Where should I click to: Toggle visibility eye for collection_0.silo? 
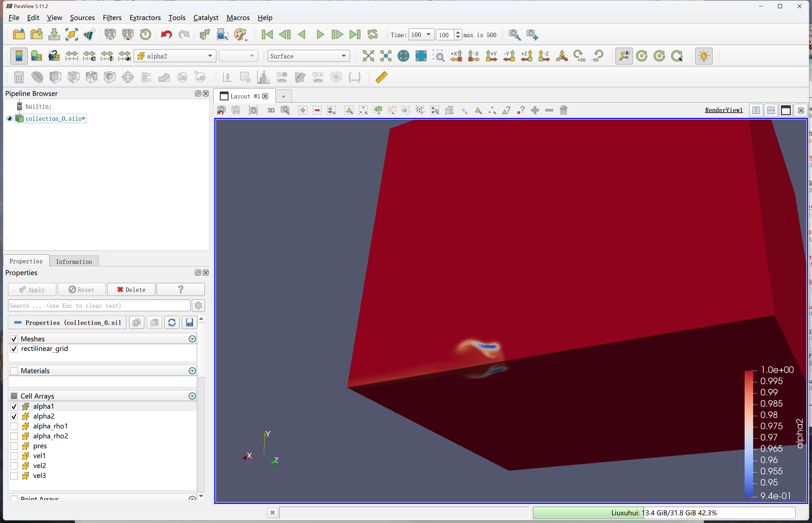[10, 118]
